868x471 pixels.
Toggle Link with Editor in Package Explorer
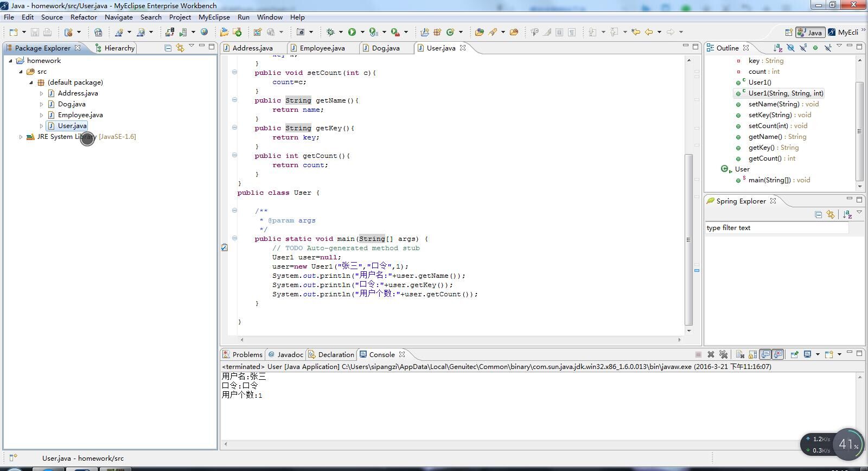coord(180,48)
